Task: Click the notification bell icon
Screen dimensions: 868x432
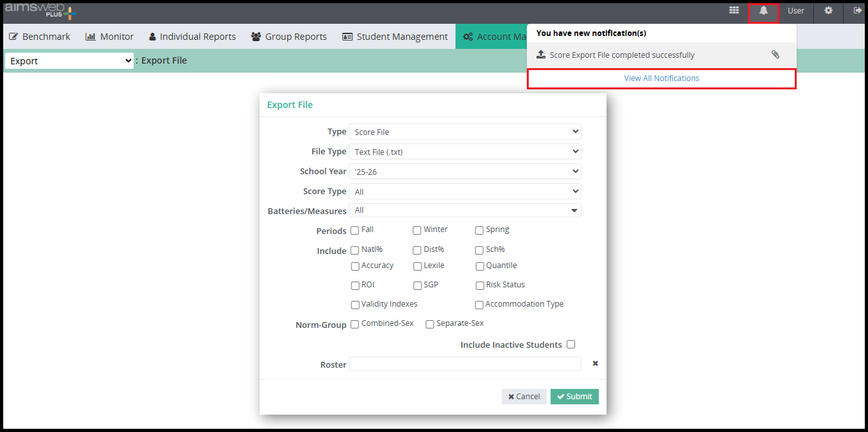Action: click(763, 11)
